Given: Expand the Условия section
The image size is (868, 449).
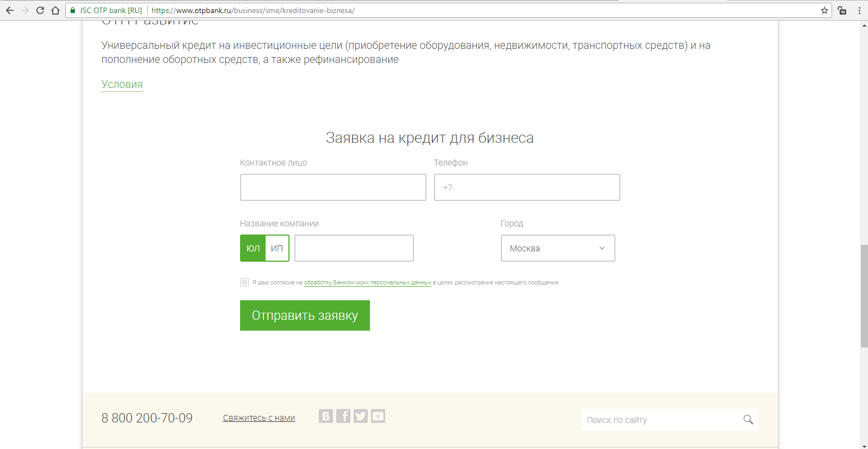Looking at the screenshot, I should click(122, 85).
